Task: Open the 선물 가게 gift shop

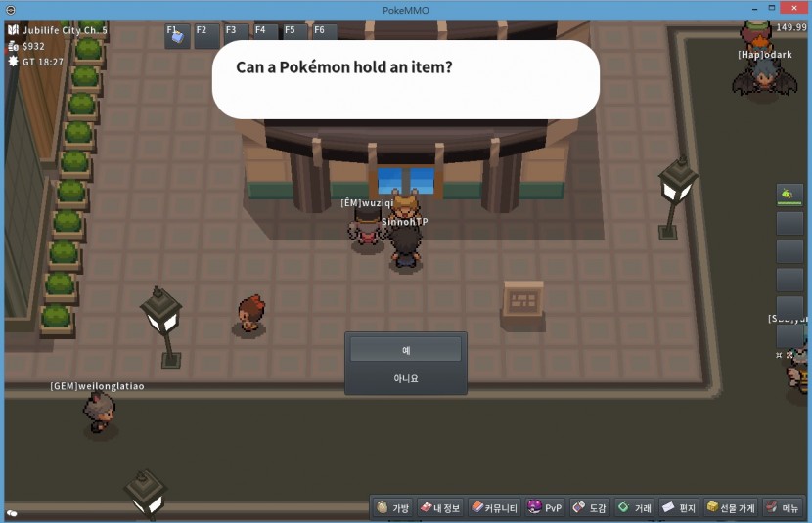Action: 731,508
